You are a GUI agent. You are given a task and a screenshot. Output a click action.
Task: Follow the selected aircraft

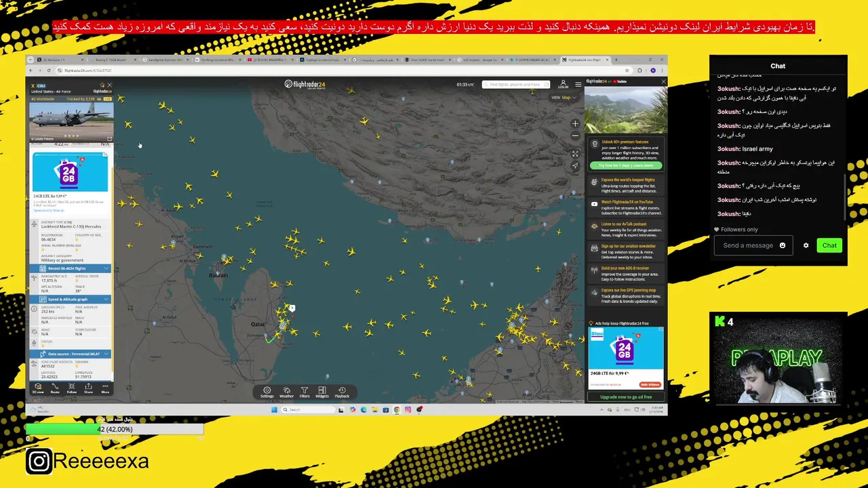[x=71, y=388]
